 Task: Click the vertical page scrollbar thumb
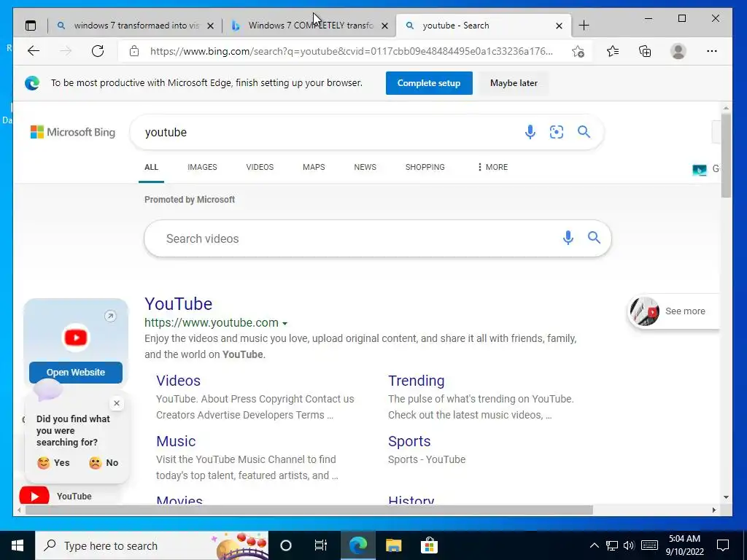(x=726, y=155)
